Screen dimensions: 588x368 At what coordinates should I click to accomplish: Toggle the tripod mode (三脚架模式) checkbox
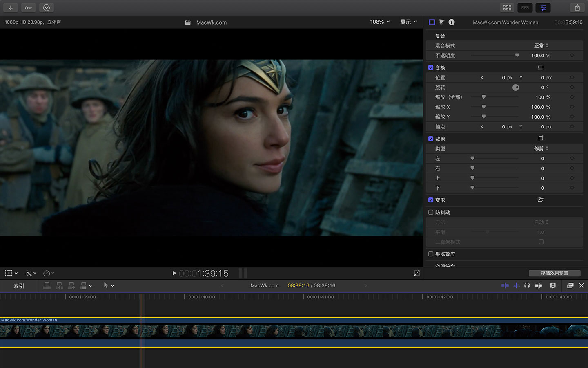pos(541,242)
